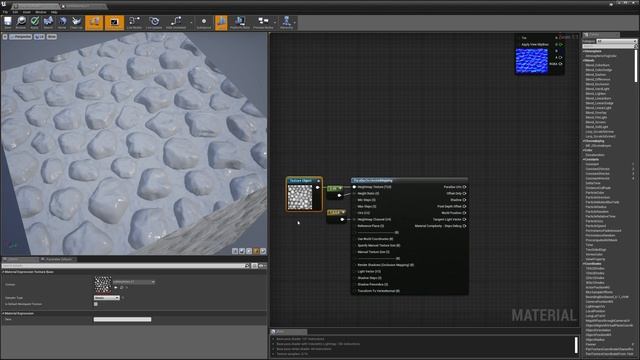The height and width of the screenshot is (360, 640).
Task: Toggle Hide Unrelated nodes in the toolbar
Action: (176, 22)
